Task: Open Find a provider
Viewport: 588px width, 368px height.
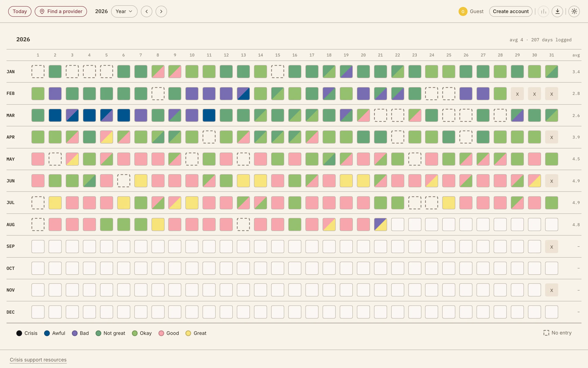Action: [61, 11]
